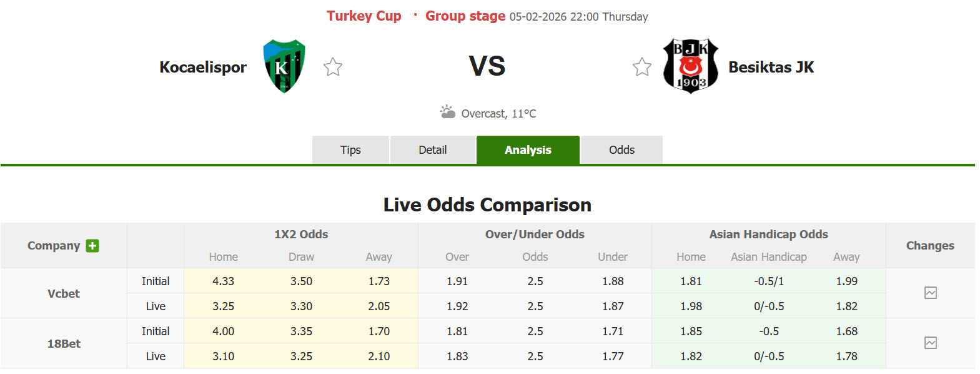Click the overcast weather icon
The height and width of the screenshot is (374, 980).
click(447, 112)
